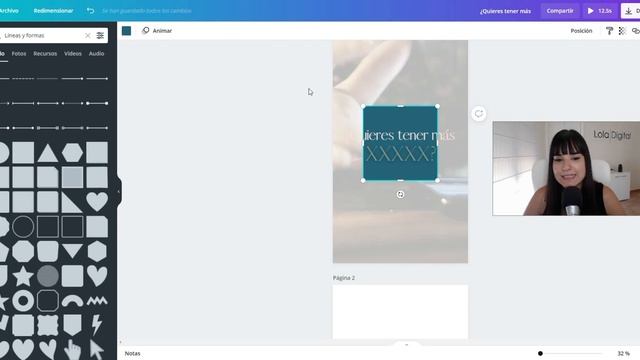Screen dimensions: 640x360
Task: Select the teal square on the canvas
Action: 400,143
